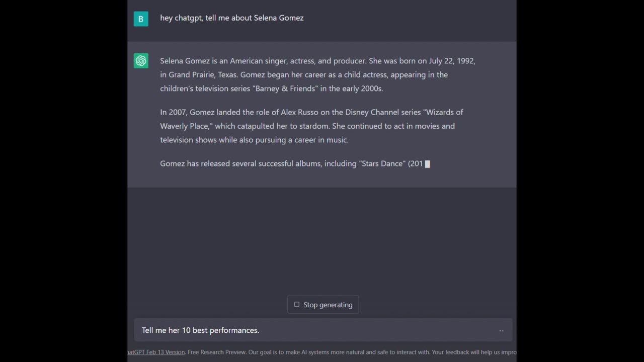Click the ChatGPT logo avatar icon
This screenshot has width=644, height=362.
pos(141,61)
